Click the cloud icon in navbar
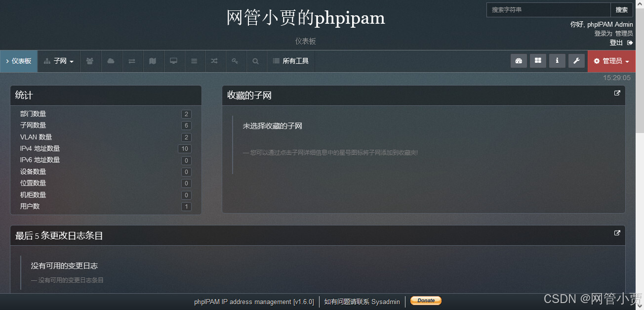Screen dimensions: 644x310 [x=111, y=61]
